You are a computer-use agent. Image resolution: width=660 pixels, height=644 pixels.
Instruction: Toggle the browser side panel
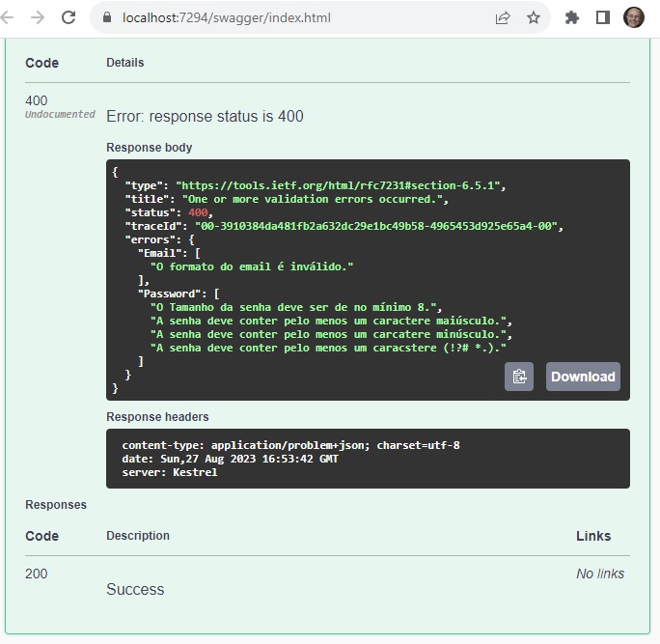(603, 17)
